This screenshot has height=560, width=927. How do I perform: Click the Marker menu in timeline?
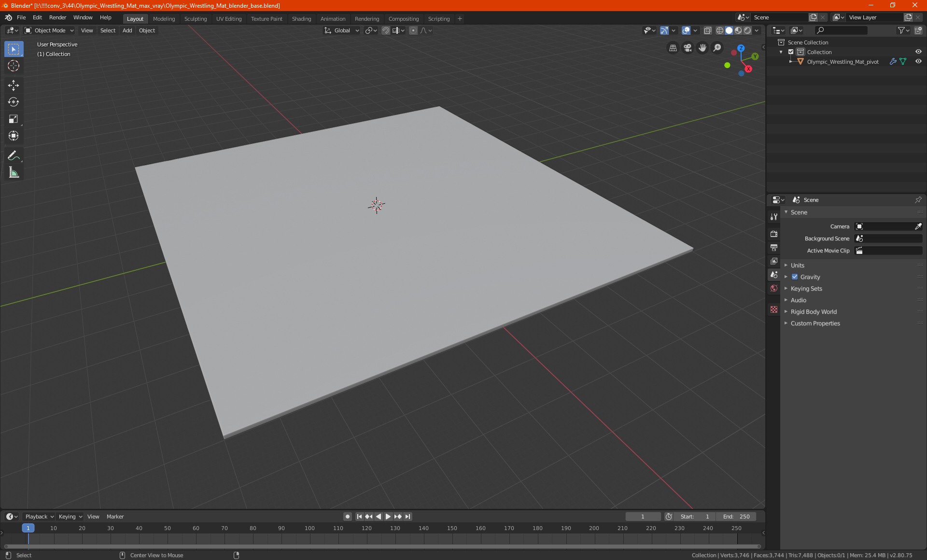click(x=115, y=517)
